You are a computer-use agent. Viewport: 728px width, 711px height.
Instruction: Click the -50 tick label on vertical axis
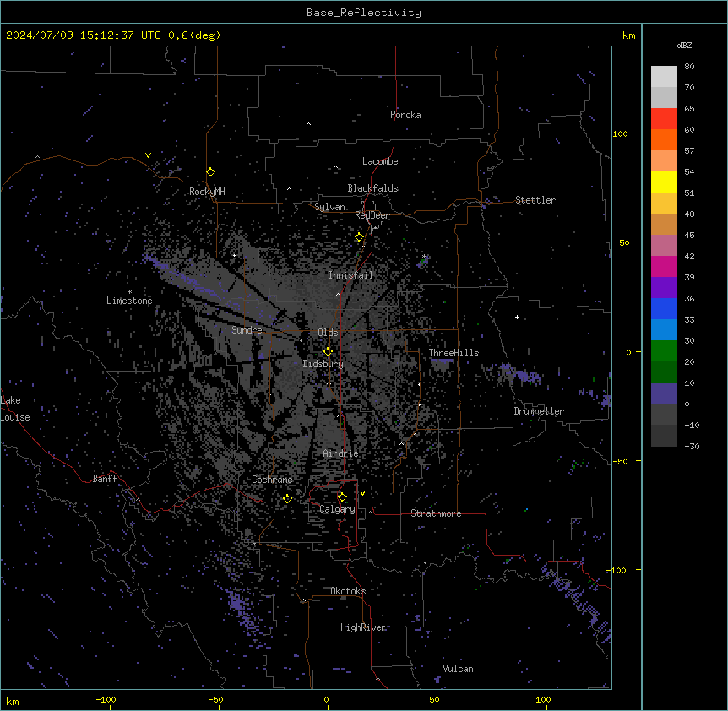(x=620, y=461)
